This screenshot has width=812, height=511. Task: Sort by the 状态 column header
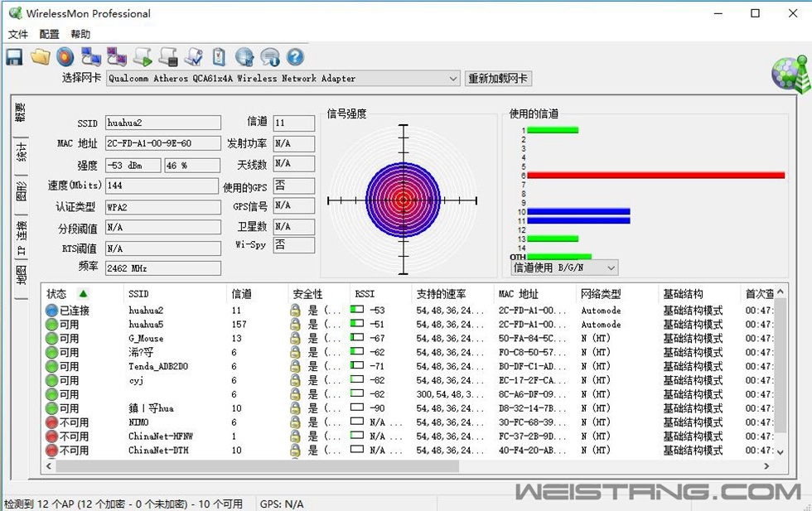point(57,294)
